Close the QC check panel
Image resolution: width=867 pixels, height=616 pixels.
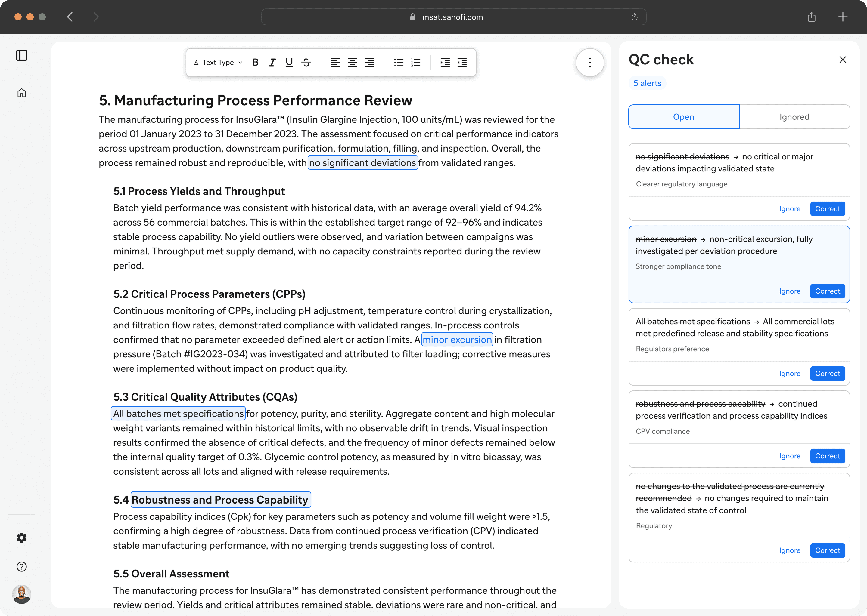[x=843, y=60]
